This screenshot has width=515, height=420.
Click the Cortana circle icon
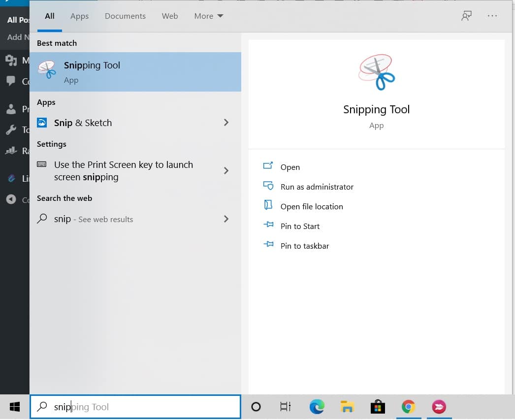pyautogui.click(x=256, y=407)
